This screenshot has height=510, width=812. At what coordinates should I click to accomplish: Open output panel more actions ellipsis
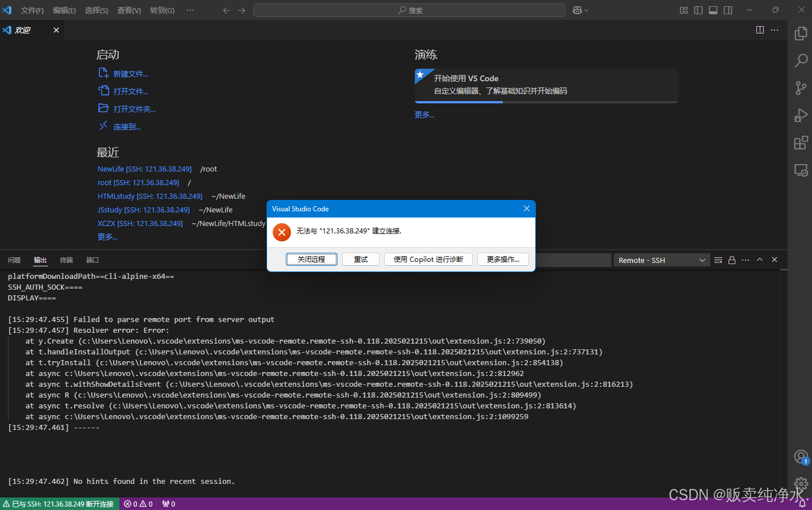coord(746,260)
